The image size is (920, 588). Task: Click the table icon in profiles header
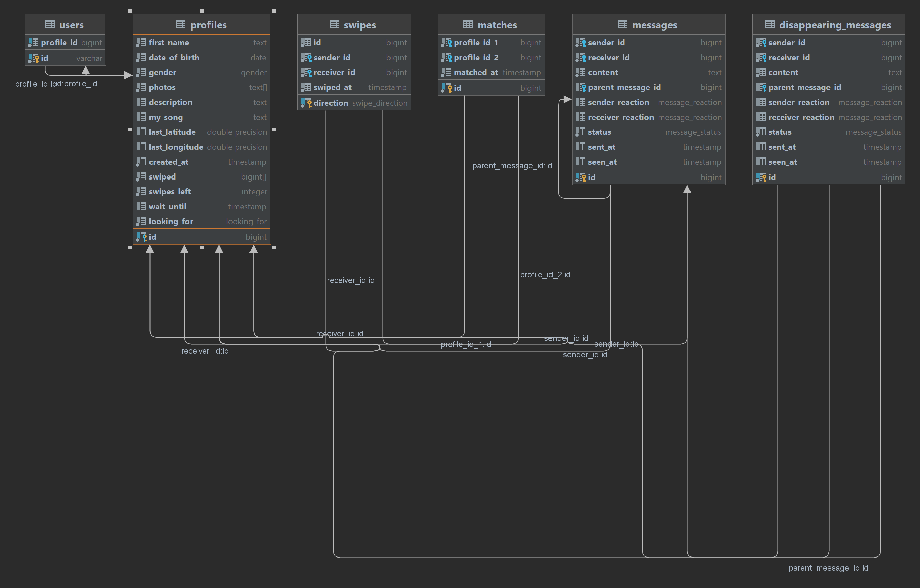click(181, 24)
